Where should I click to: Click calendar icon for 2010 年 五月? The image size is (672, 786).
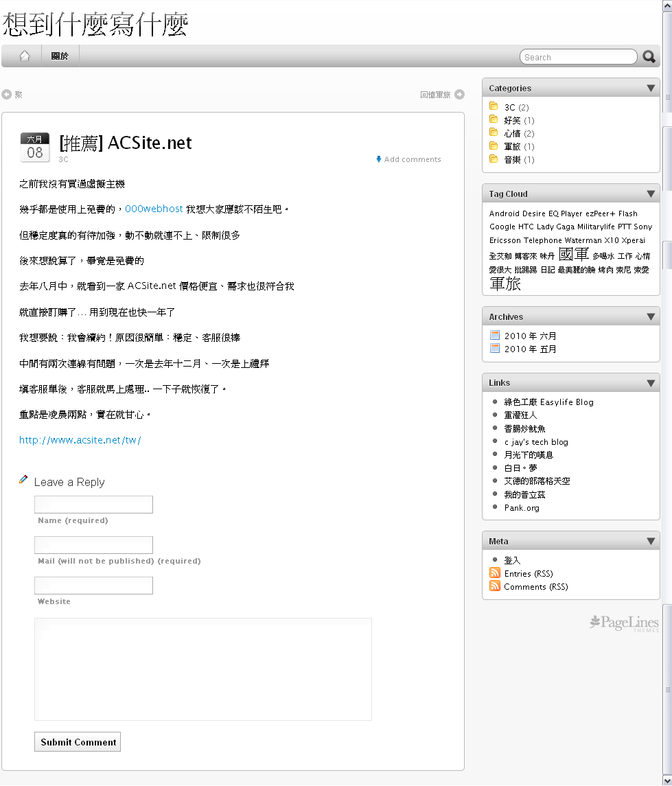click(x=495, y=348)
